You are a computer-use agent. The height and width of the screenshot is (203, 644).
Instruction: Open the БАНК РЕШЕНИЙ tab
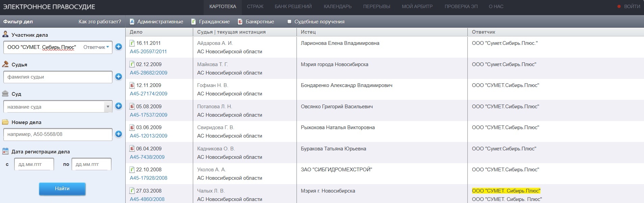(293, 6)
